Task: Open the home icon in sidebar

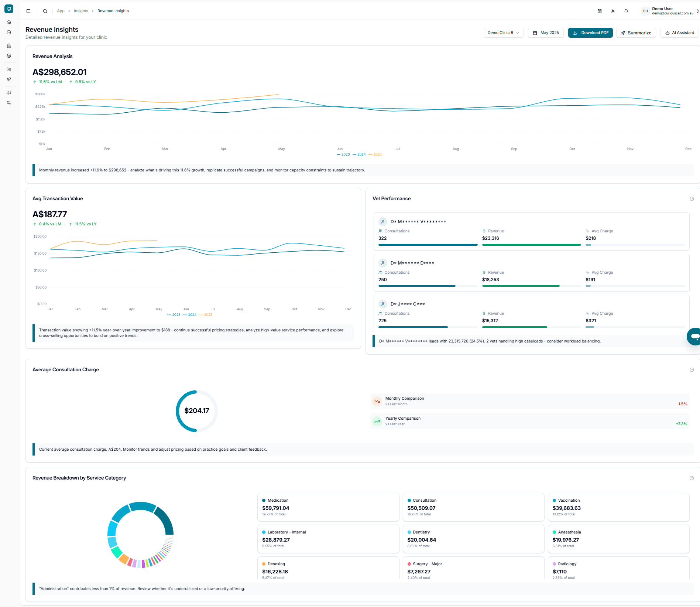Action: click(x=9, y=22)
